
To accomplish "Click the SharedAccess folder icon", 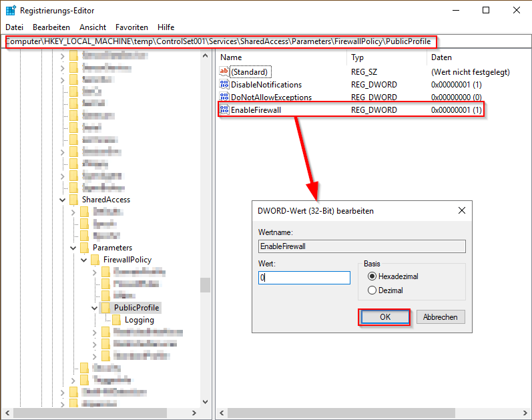I will pos(73,200).
